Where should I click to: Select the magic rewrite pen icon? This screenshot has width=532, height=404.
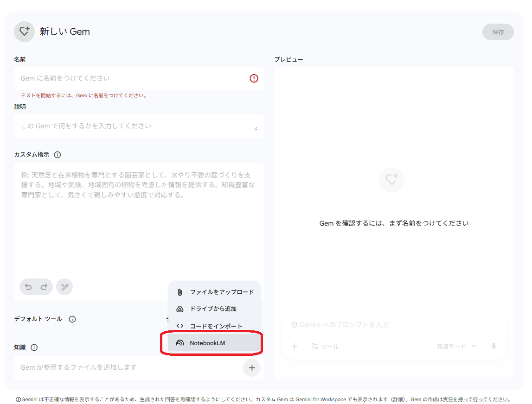64,287
